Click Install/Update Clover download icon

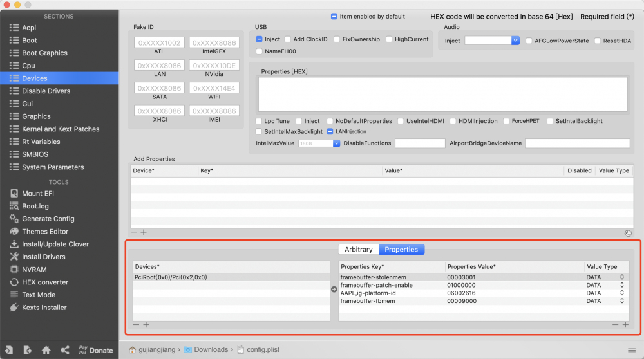14,244
